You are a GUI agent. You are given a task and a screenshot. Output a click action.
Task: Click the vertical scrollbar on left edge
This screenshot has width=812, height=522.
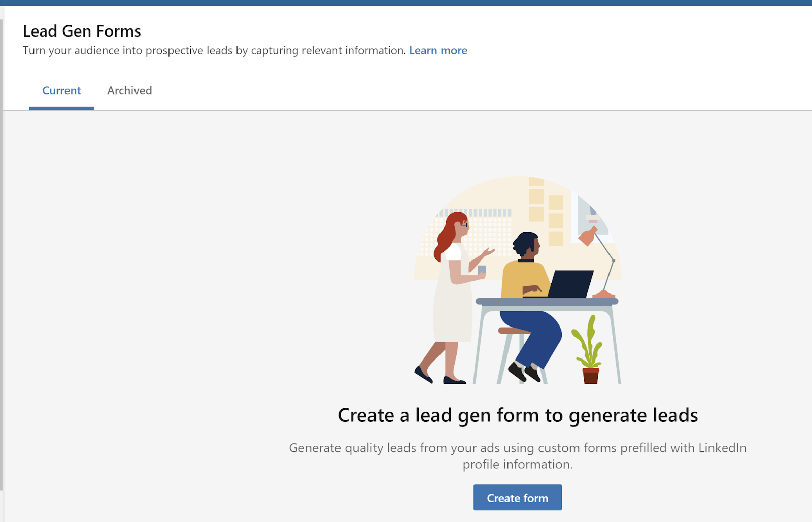click(2, 254)
